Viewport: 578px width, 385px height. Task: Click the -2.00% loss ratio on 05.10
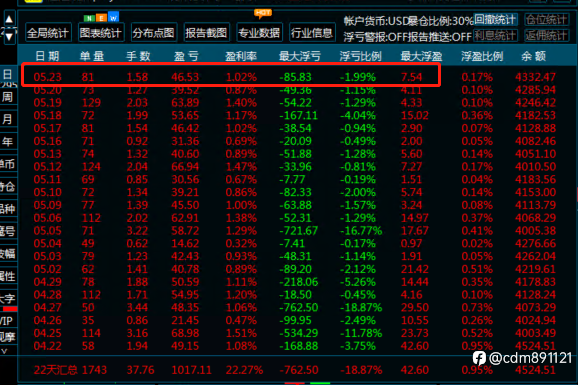tap(358, 192)
